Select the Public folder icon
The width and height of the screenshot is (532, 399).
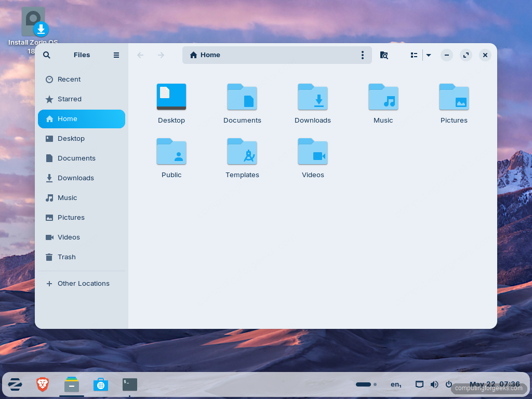(171, 151)
